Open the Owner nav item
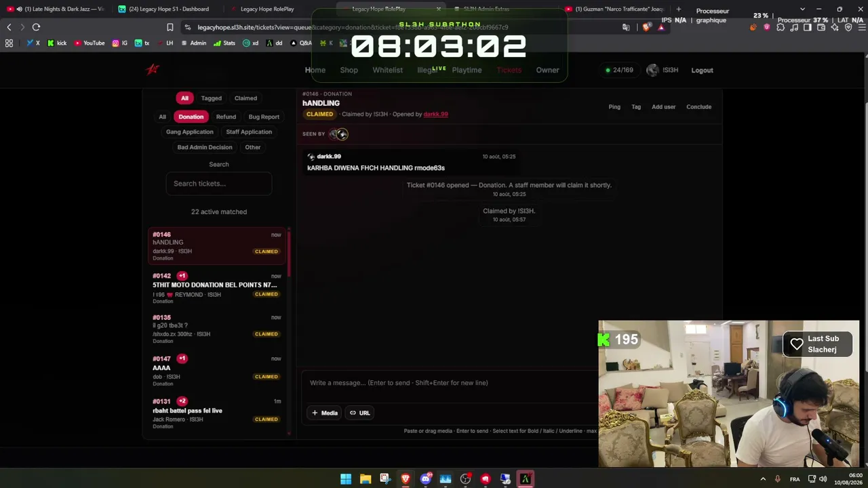 tap(548, 70)
